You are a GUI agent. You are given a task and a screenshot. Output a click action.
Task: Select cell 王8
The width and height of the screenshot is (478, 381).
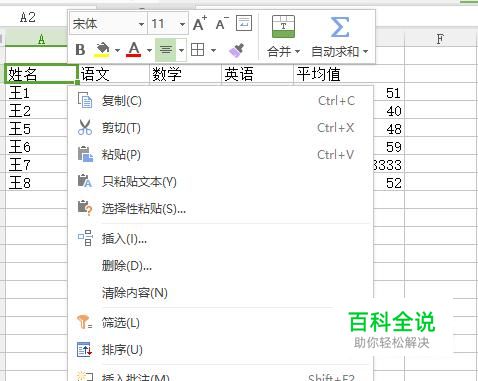coord(36,182)
